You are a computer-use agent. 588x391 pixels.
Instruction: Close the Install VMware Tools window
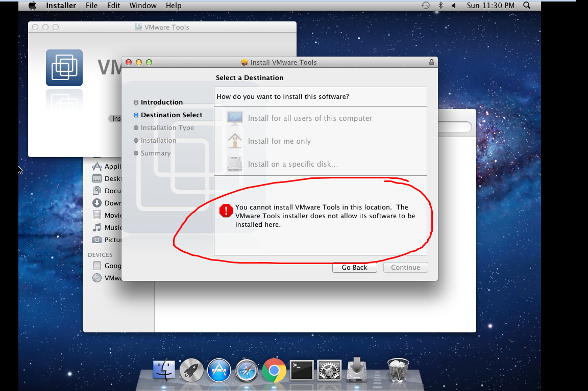pyautogui.click(x=129, y=62)
